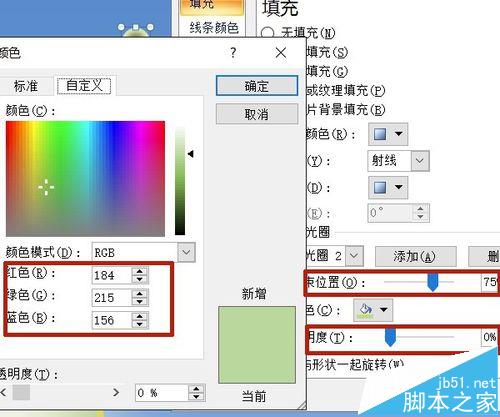Decrease the 蓝色 value with down arrow
This screenshot has height=417, width=500.
(x=140, y=325)
